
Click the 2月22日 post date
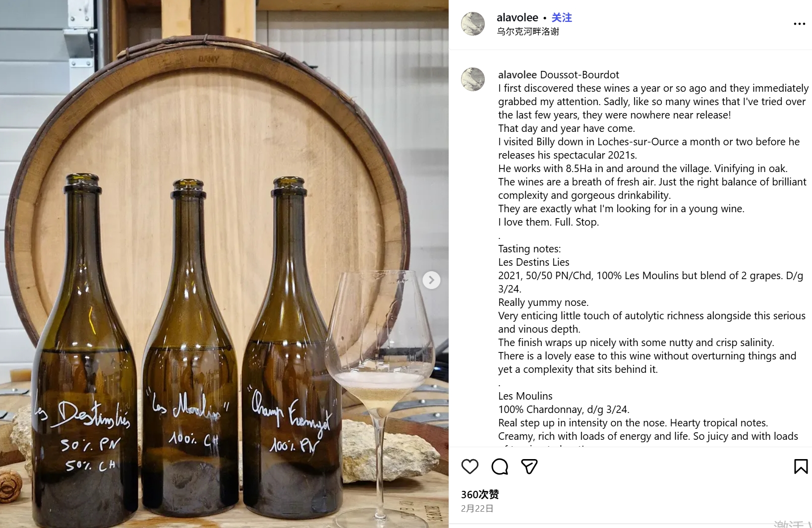point(477,509)
